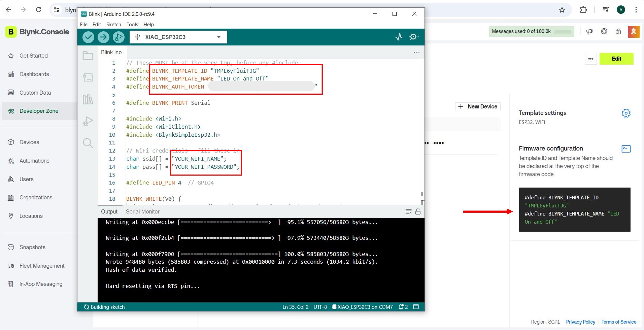Screen dimensions: 644x330
Task: Click the Blynk.Console logo
Action: [x=37, y=32]
